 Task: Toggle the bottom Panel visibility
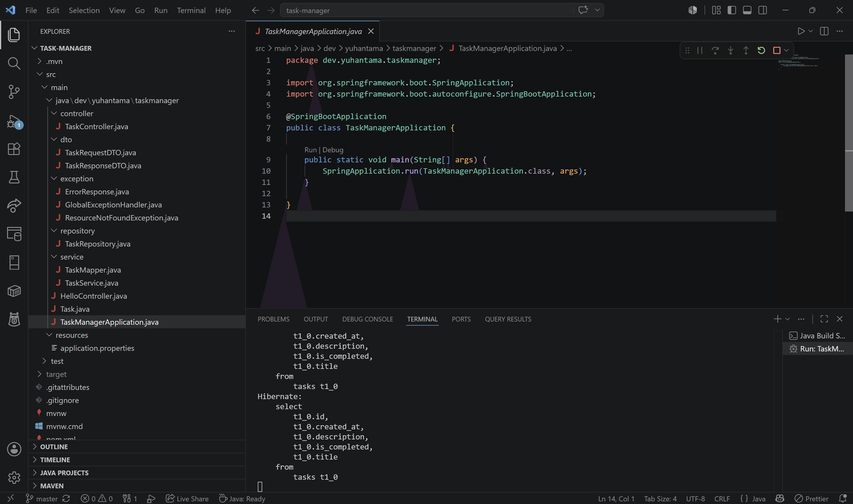click(x=747, y=11)
